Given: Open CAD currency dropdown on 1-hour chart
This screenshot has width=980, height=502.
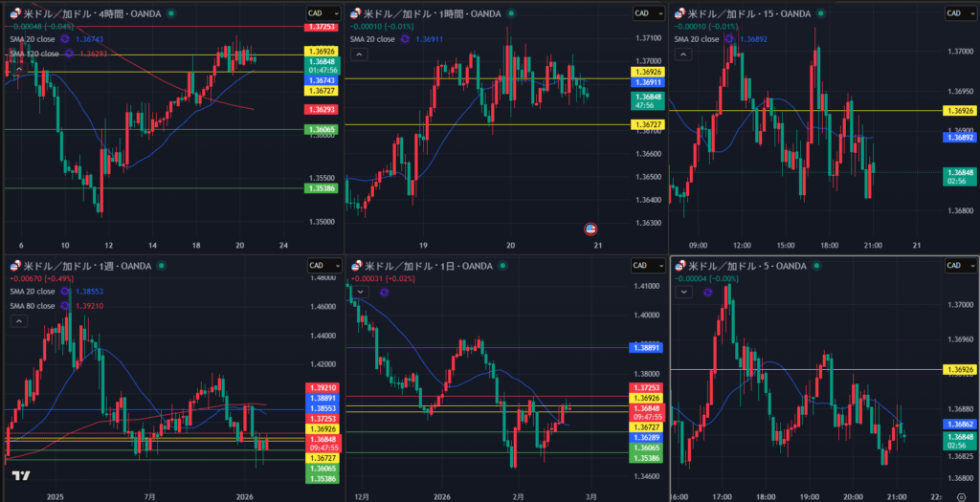Looking at the screenshot, I should [x=643, y=12].
